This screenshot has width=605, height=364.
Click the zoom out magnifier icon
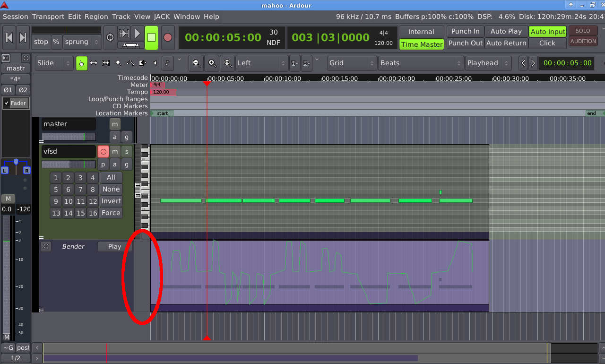point(197,63)
